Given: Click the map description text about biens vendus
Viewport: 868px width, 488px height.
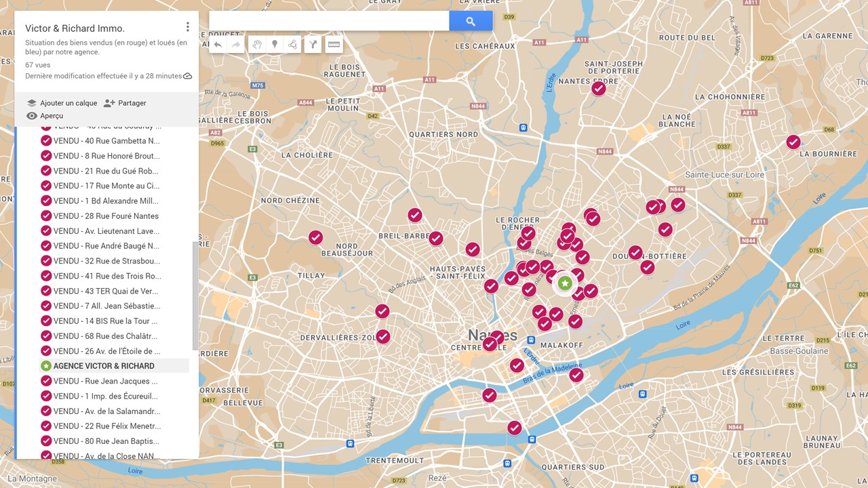Looking at the screenshot, I should coord(106,47).
